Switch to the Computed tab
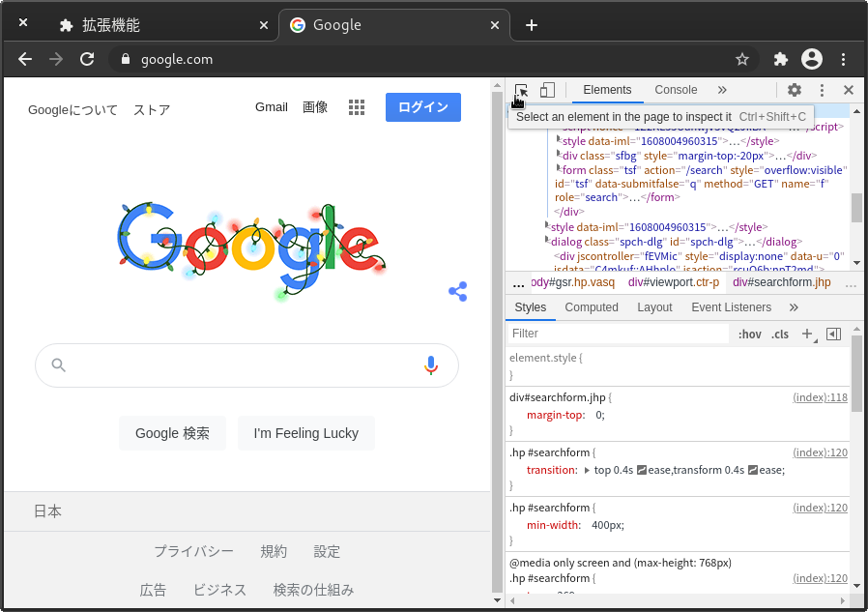Image resolution: width=868 pixels, height=612 pixels. [591, 307]
